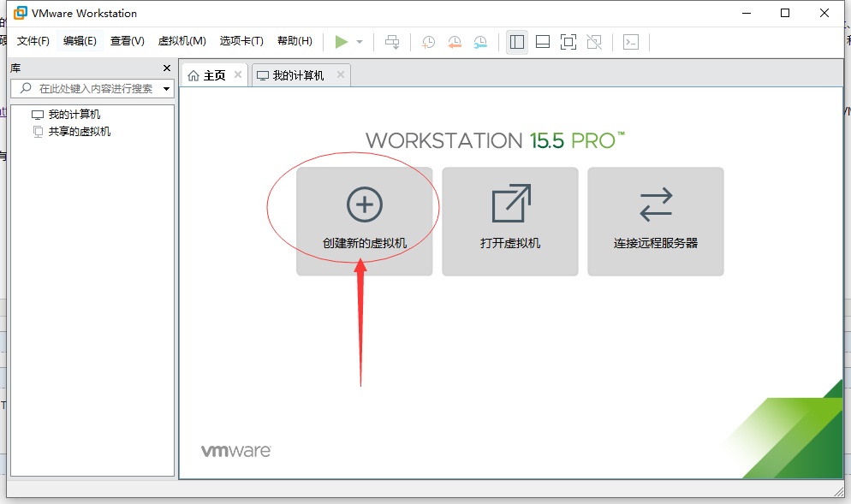Image resolution: width=851 pixels, height=504 pixels.
Task: Open the 编辑(E) menu
Action: [x=80, y=41]
